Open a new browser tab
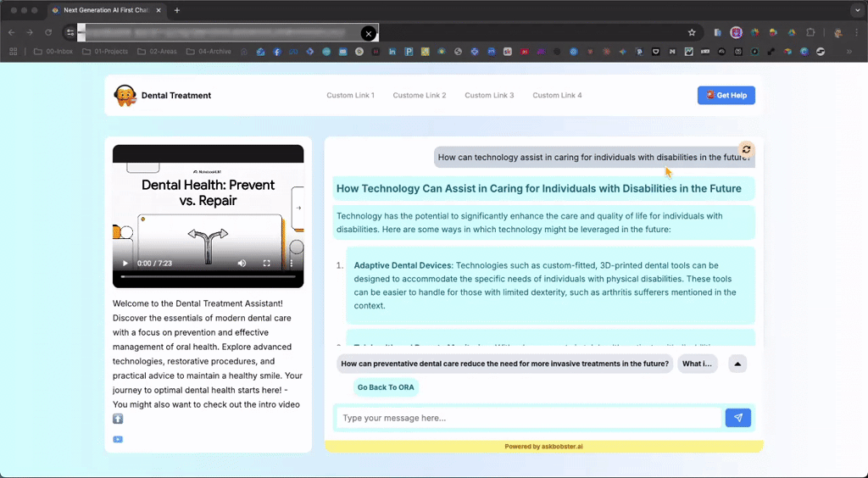 click(x=177, y=10)
